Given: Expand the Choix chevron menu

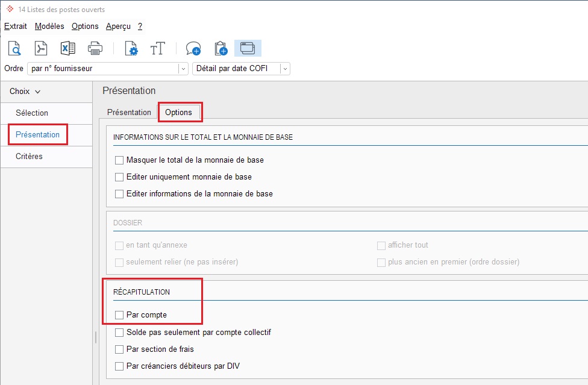Looking at the screenshot, I should (37, 92).
